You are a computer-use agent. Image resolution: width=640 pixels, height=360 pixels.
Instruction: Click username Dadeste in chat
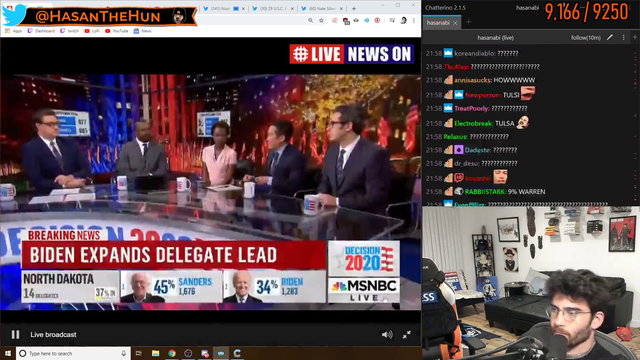[478, 150]
